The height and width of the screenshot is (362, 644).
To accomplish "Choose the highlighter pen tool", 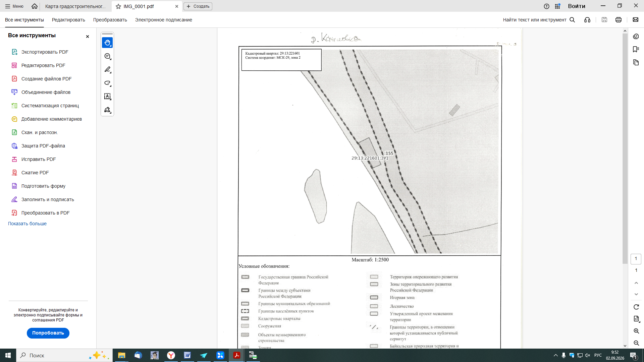I will [107, 69].
